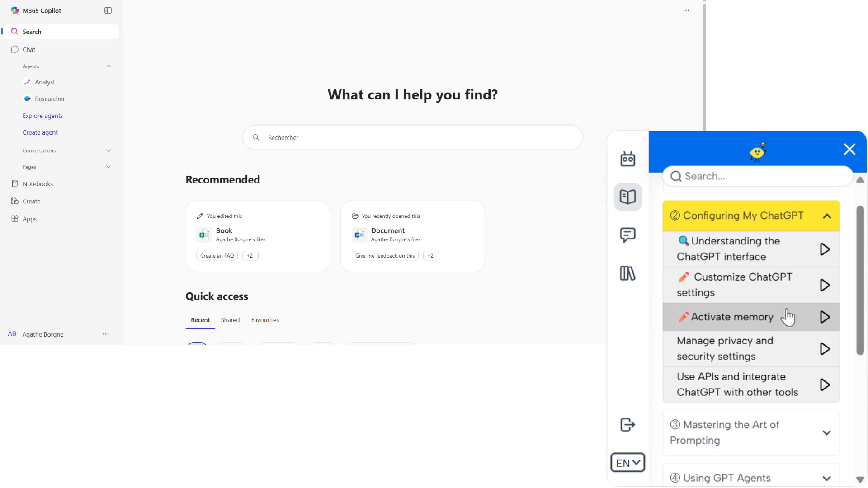Click the mascot bee icon in header
Image resolution: width=868 pixels, height=488 pixels.
pyautogui.click(x=758, y=152)
